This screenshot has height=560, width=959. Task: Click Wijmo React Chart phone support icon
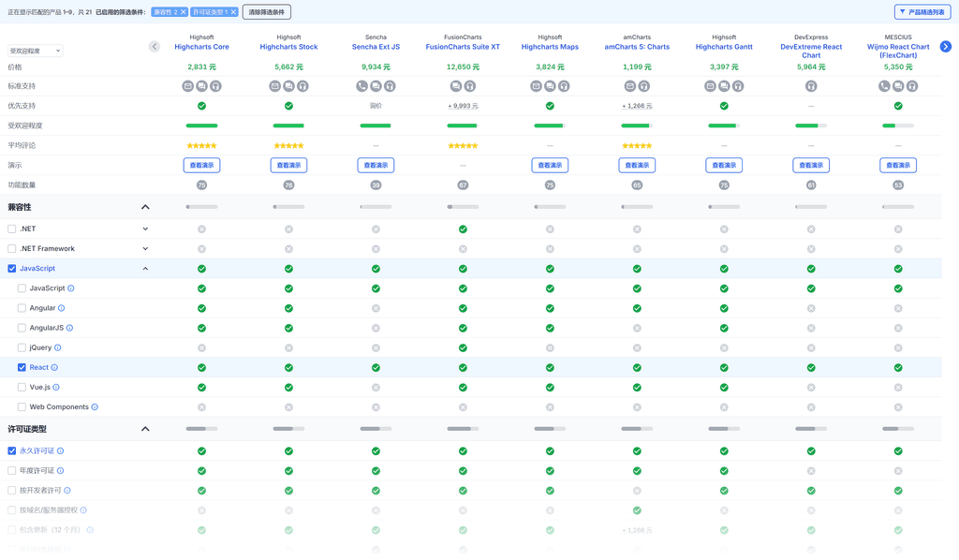tap(884, 86)
